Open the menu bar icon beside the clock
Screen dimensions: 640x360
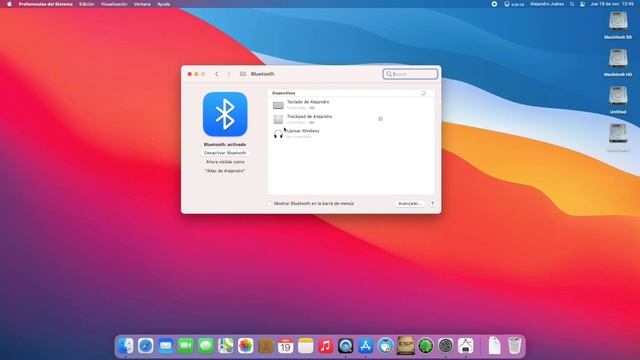point(582,4)
